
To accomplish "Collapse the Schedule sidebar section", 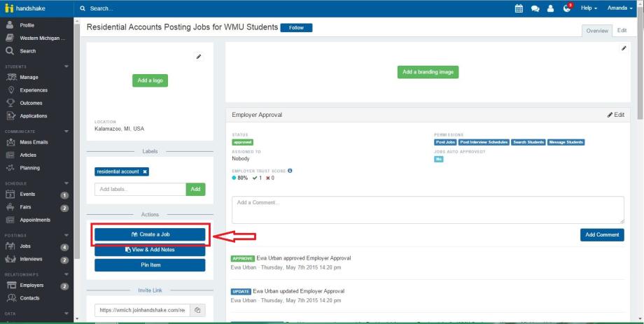I will (x=66, y=183).
